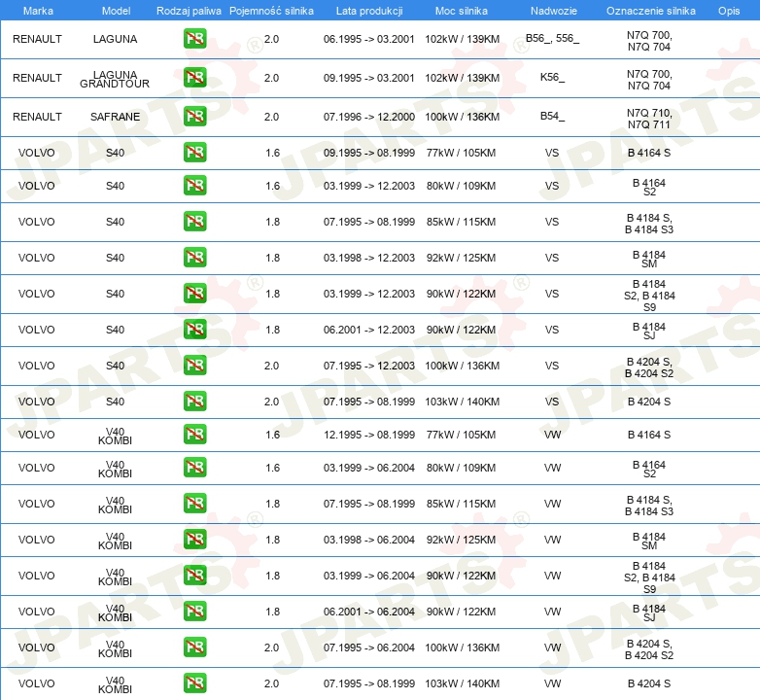
Task: Click the date range 09.1995 -> 03.2001
Action: 369,78
